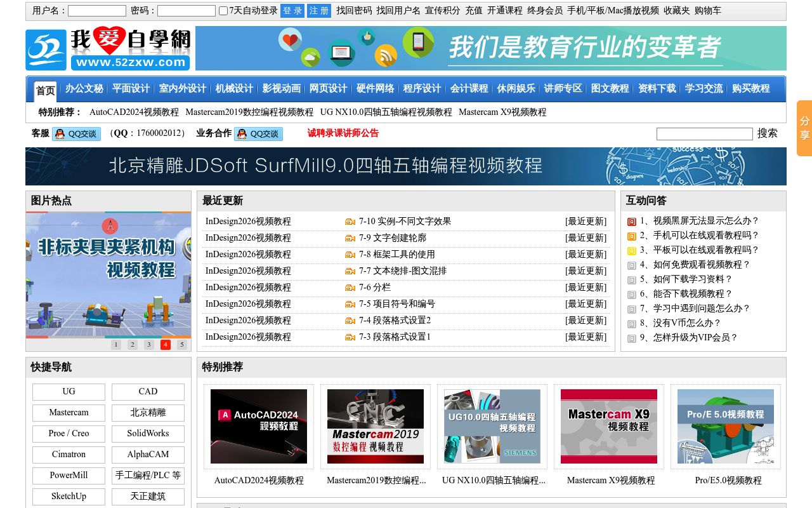Open the CAD quick navigation button

[x=148, y=392]
